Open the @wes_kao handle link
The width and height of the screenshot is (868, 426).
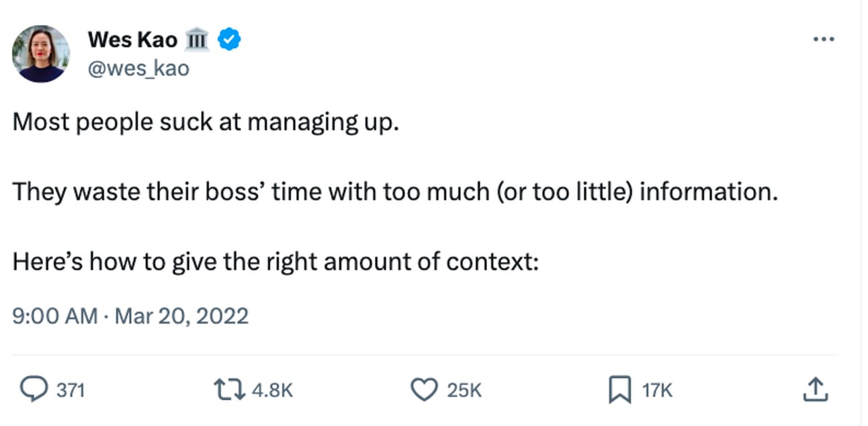pos(138,68)
